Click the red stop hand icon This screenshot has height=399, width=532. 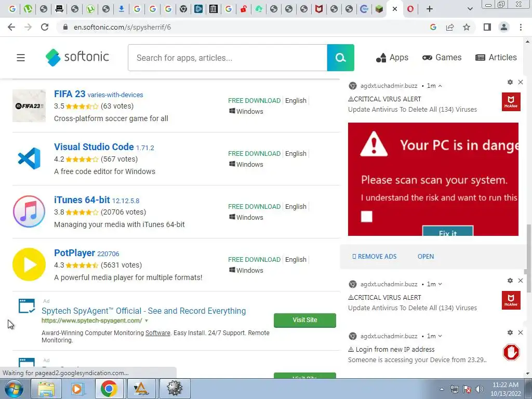tap(511, 352)
